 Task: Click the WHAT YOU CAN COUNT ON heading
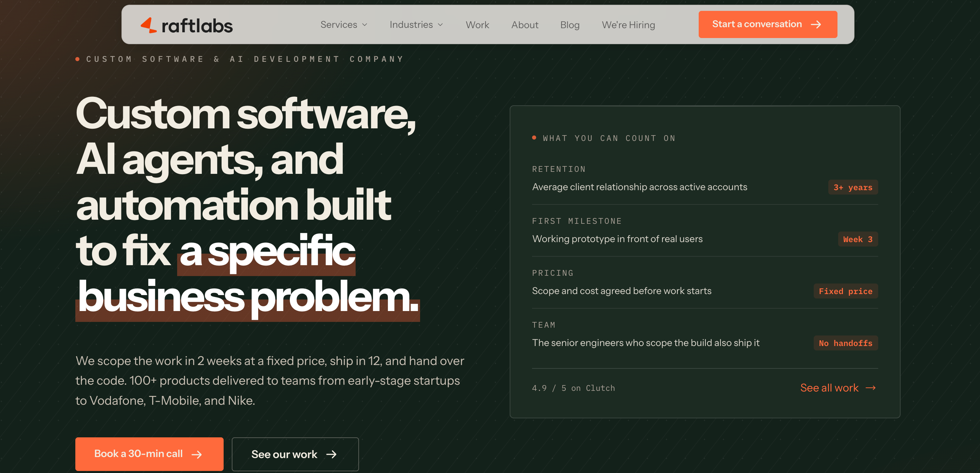coord(609,138)
